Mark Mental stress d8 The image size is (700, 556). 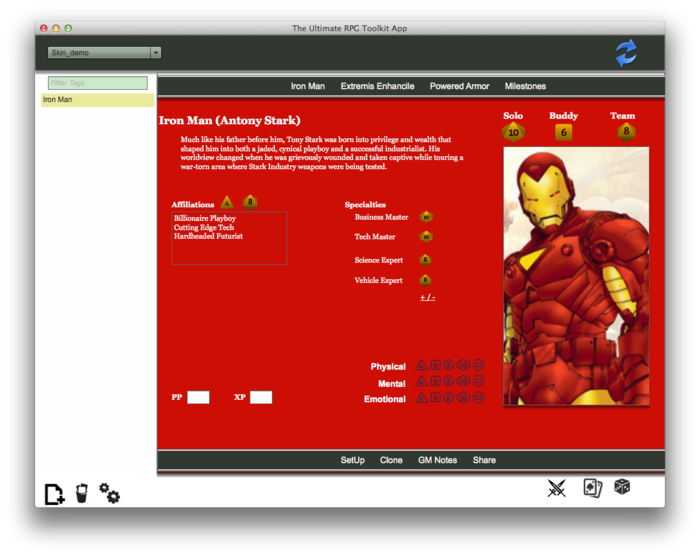[449, 381]
